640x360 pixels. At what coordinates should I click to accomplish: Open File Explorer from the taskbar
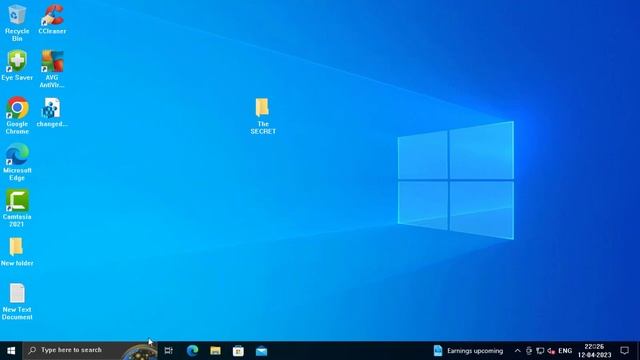tap(216, 351)
